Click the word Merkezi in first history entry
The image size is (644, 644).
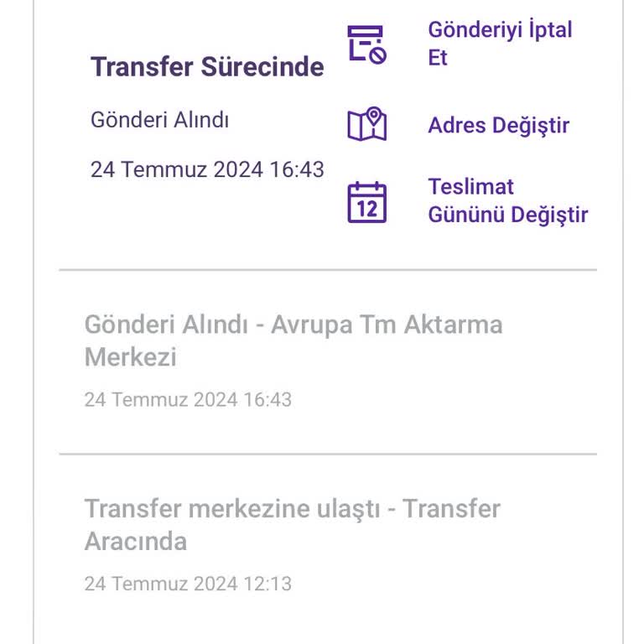tap(131, 358)
